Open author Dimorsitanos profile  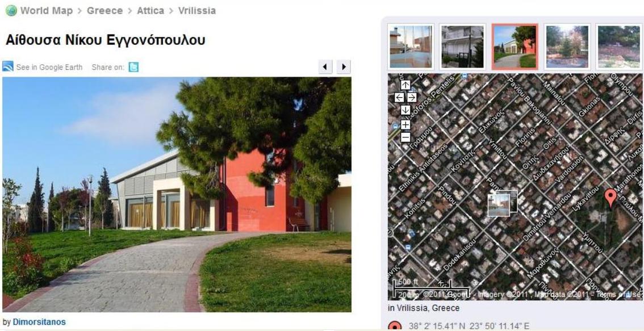click(39, 322)
